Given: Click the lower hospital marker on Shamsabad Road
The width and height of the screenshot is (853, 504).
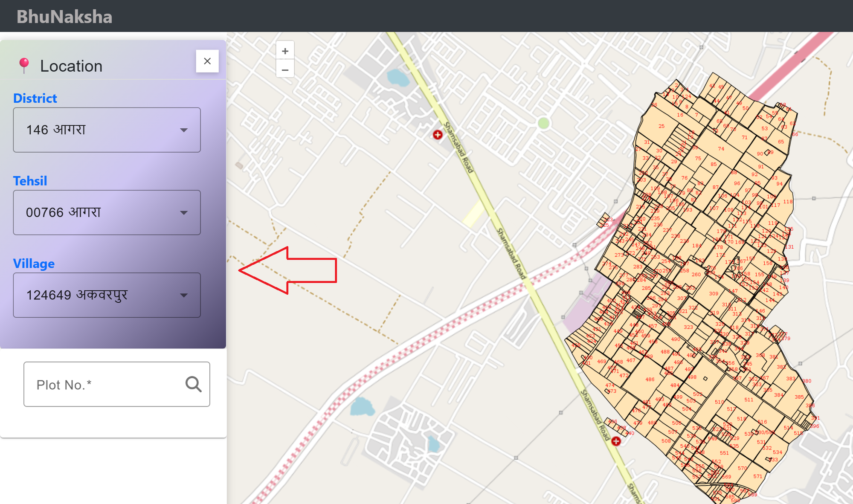Looking at the screenshot, I should 616,442.
